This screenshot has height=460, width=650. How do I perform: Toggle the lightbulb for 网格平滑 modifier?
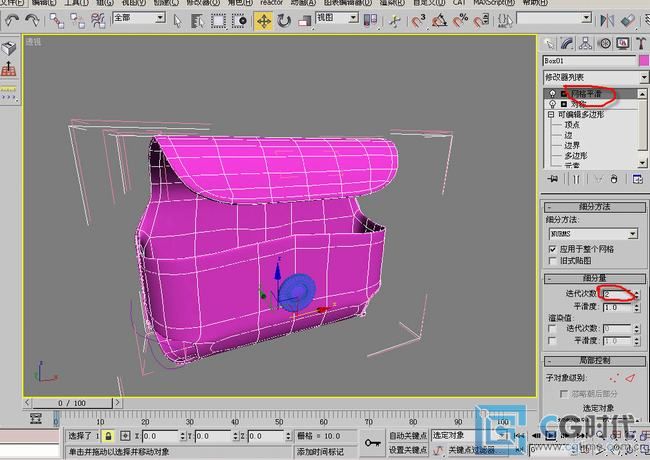552,94
